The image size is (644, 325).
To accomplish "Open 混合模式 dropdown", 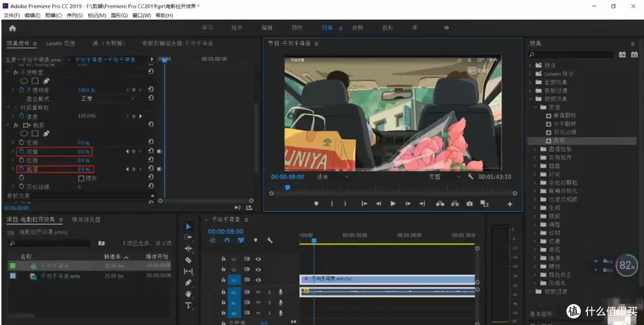I will click(107, 98).
